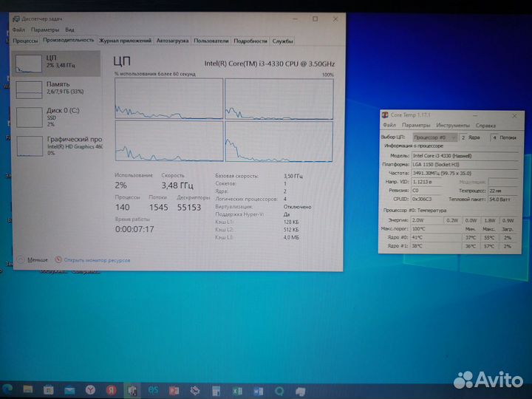Click the top-left CPU core graph
Screen dimensions: 532x399
coord(169,98)
